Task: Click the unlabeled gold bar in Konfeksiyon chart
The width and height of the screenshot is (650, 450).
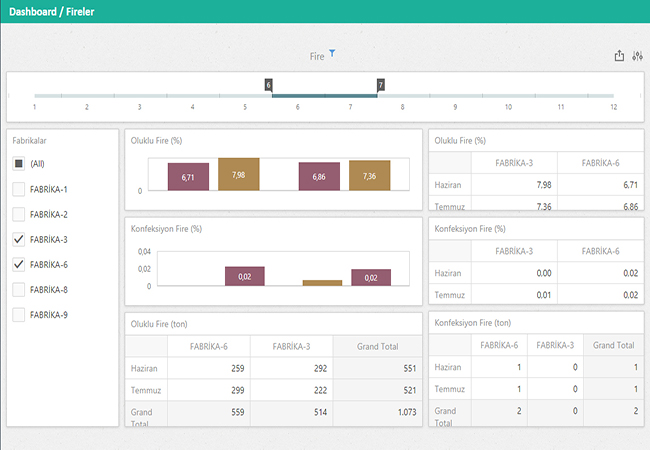Action: pyautogui.click(x=322, y=283)
